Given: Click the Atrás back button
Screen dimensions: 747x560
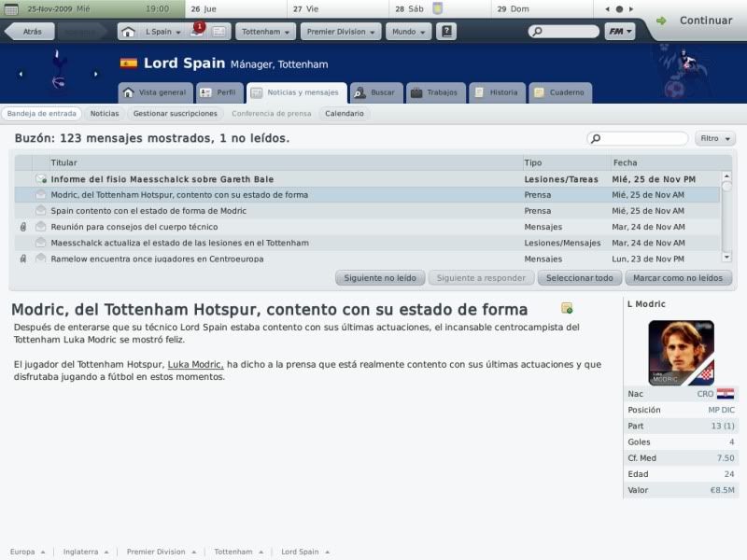Looking at the screenshot, I should (30, 32).
